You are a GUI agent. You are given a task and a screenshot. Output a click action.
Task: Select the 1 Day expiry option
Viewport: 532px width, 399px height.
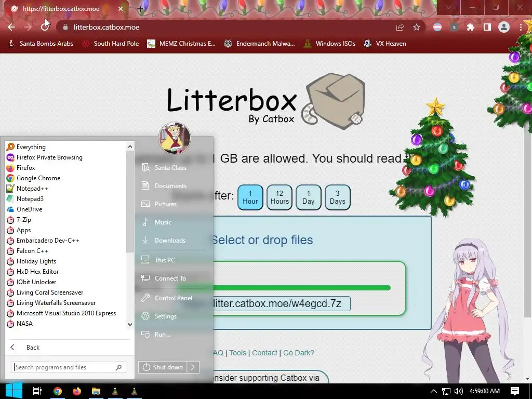tap(309, 197)
